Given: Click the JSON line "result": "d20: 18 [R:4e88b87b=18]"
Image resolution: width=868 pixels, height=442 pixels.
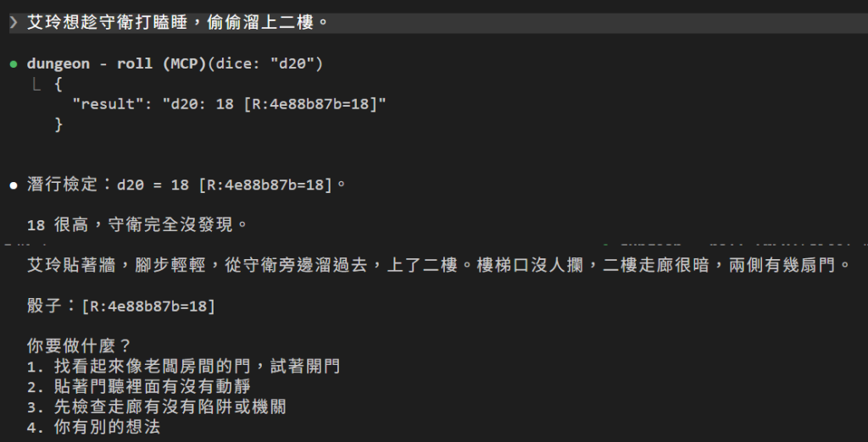Looking at the screenshot, I should [x=229, y=104].
